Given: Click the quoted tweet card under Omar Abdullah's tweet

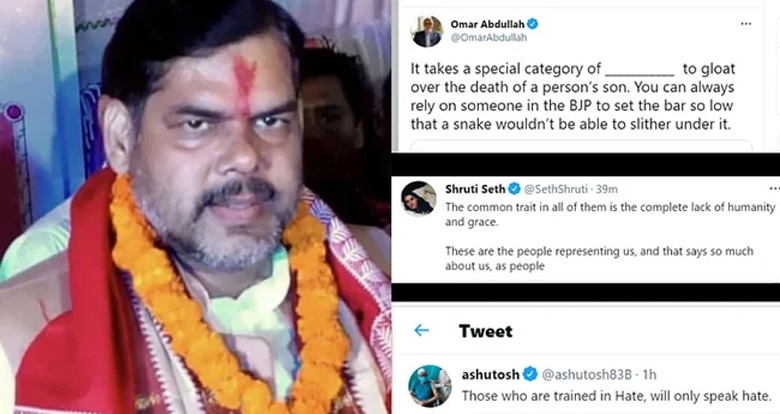Looking at the screenshot, I should click(x=581, y=145).
